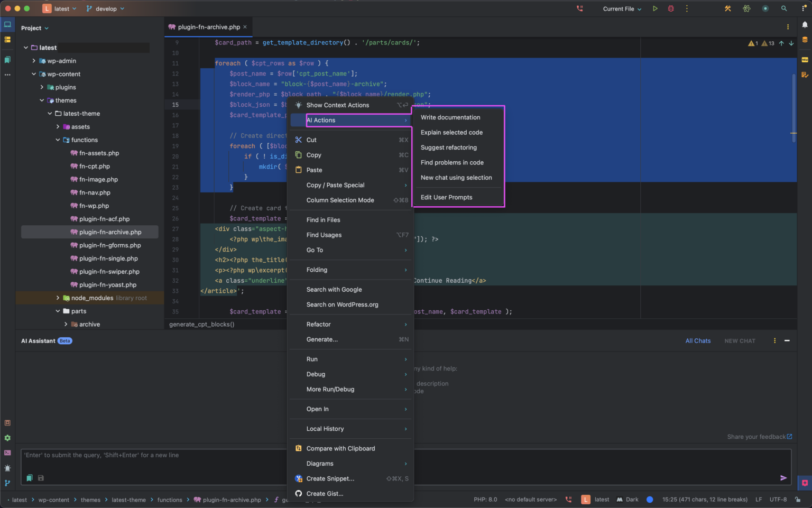Open the Terminal from the bottom-left sidebar
The height and width of the screenshot is (508, 812).
pos(7,453)
